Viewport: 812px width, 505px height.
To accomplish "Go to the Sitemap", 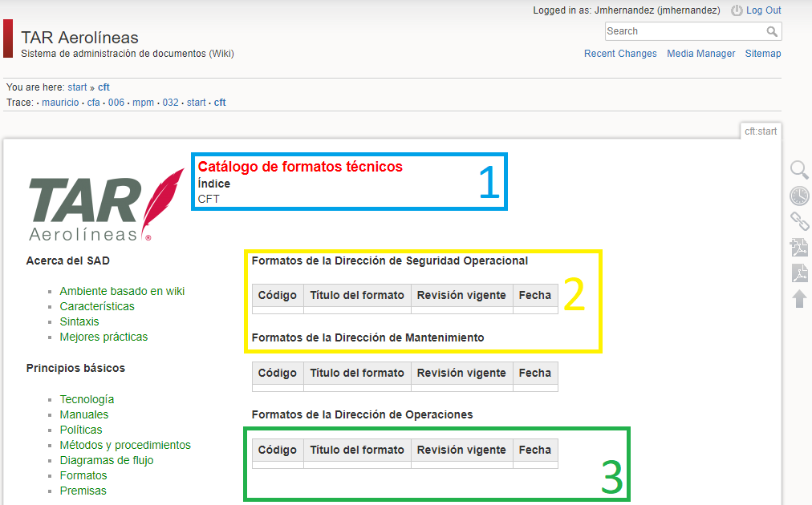I will (762, 54).
